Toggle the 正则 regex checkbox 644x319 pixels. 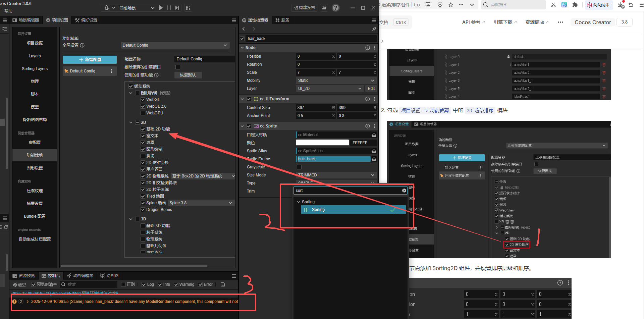click(123, 284)
